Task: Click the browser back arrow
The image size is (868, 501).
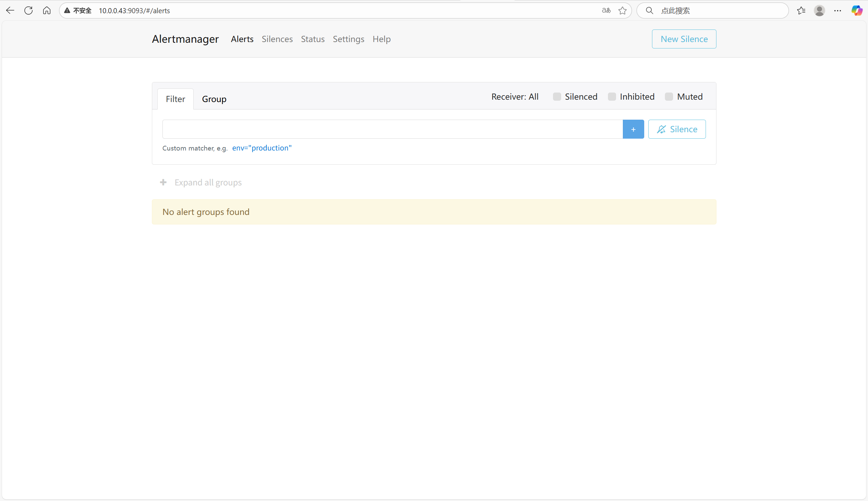Action: coord(10,11)
